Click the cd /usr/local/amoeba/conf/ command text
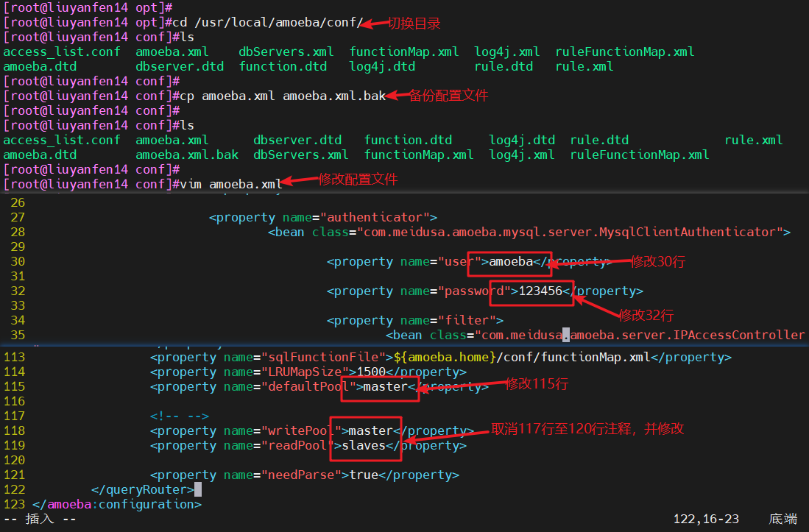 coord(268,22)
